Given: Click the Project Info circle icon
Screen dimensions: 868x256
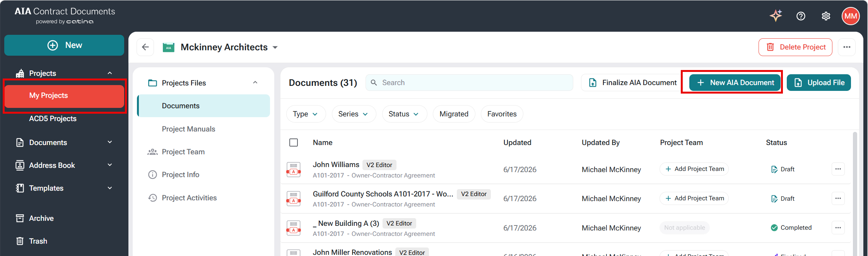Looking at the screenshot, I should (152, 175).
